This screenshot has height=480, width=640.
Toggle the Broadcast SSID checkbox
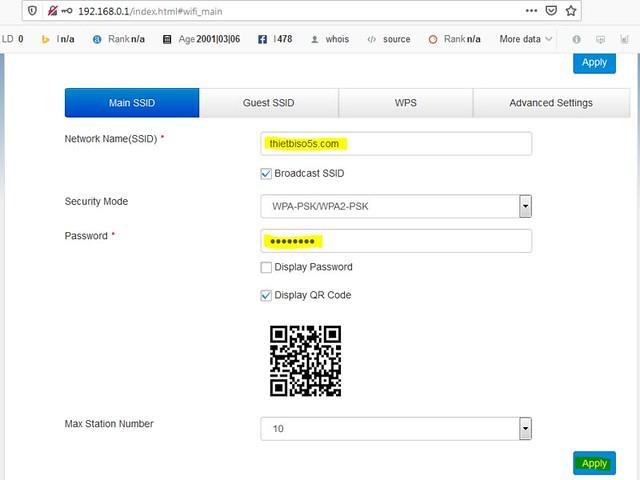coord(266,173)
